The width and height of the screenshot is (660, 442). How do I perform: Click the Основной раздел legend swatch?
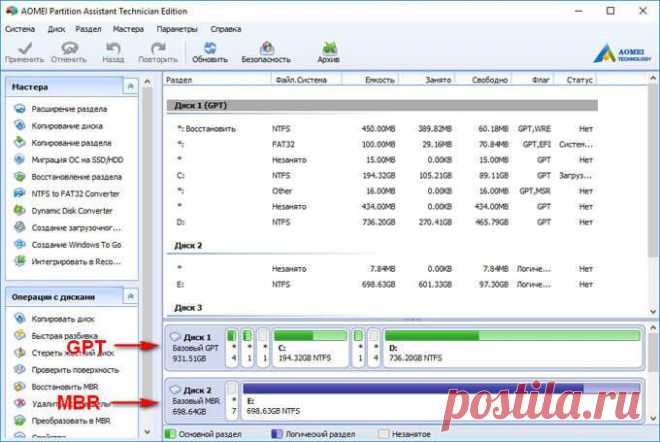[170, 434]
